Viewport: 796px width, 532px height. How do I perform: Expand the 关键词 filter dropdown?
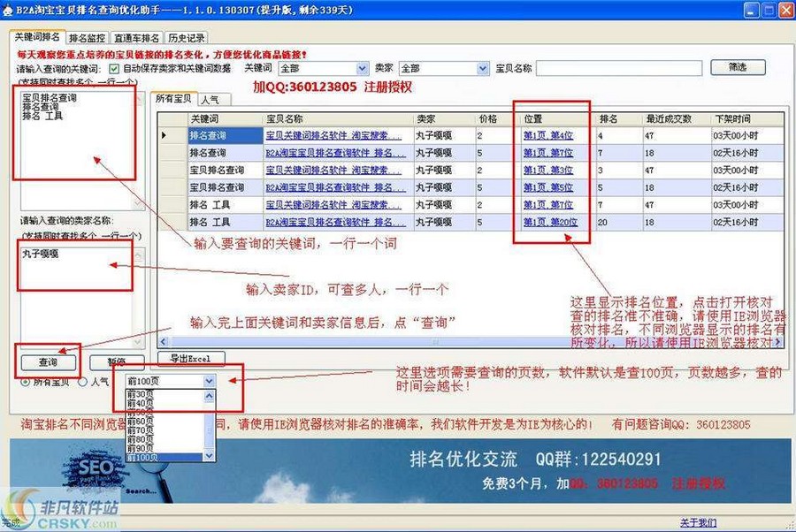point(362,68)
